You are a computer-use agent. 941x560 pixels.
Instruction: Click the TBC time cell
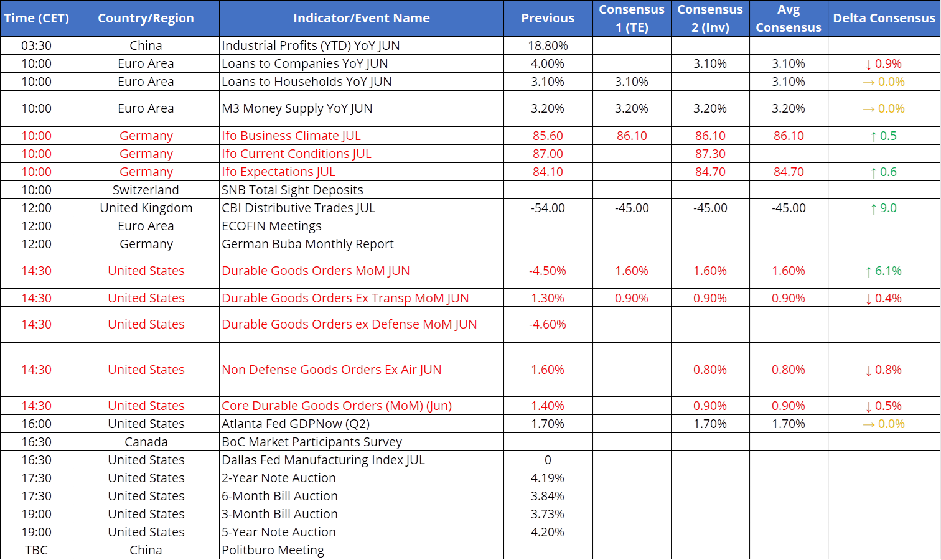[x=37, y=550]
